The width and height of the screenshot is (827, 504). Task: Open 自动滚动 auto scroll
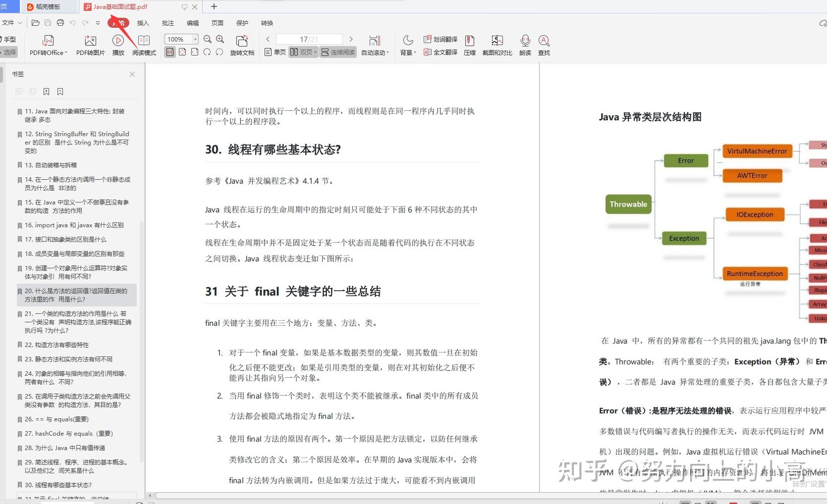375,45
